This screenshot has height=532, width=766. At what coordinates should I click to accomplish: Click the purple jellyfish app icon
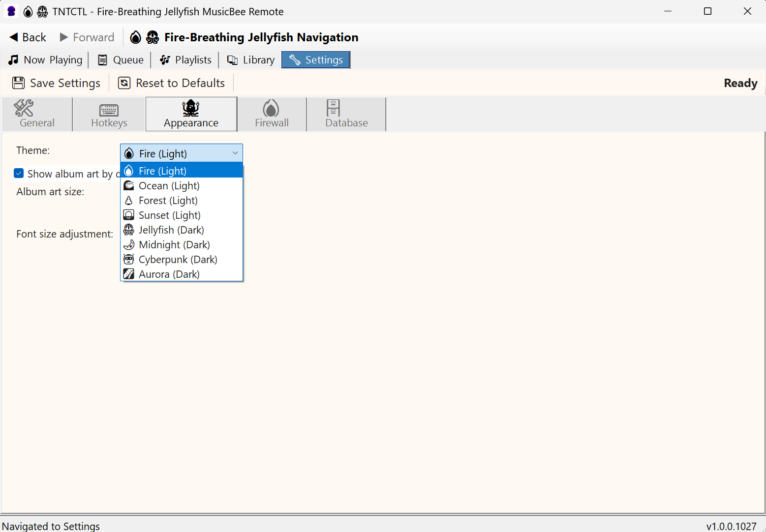(x=11, y=11)
